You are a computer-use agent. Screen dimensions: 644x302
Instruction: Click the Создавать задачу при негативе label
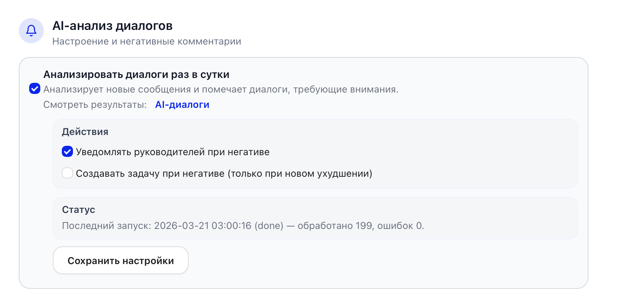click(224, 174)
